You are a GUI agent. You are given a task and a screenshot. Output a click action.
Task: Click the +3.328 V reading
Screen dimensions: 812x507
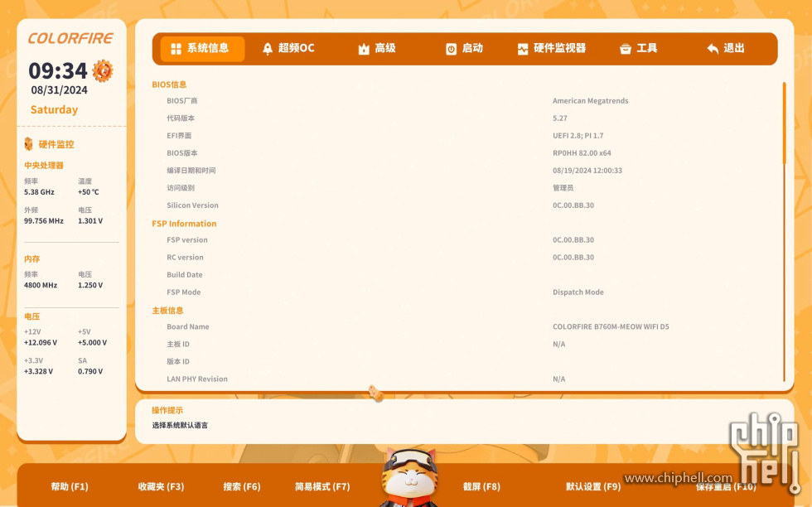38,371
